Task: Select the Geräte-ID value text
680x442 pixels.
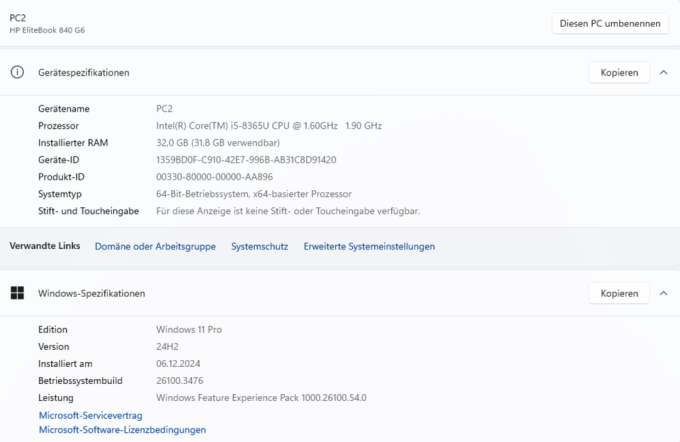Action: 246,160
